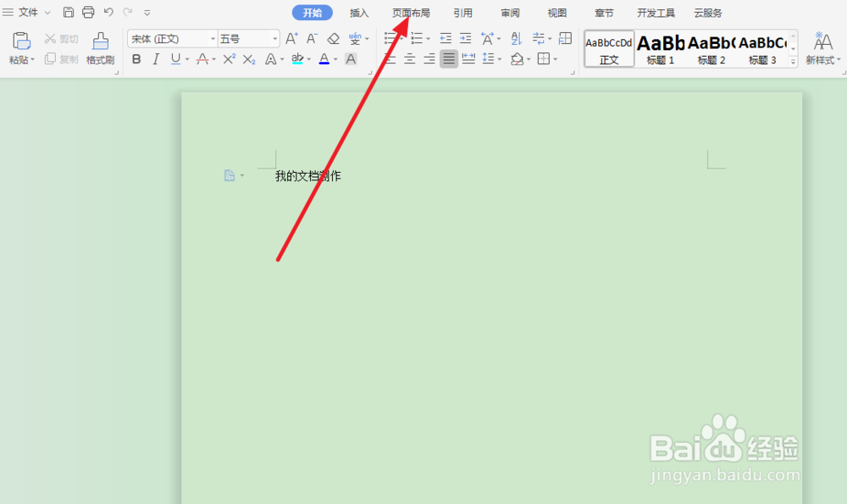Click the document section marker icon beside text
847x504 pixels.
click(x=230, y=175)
